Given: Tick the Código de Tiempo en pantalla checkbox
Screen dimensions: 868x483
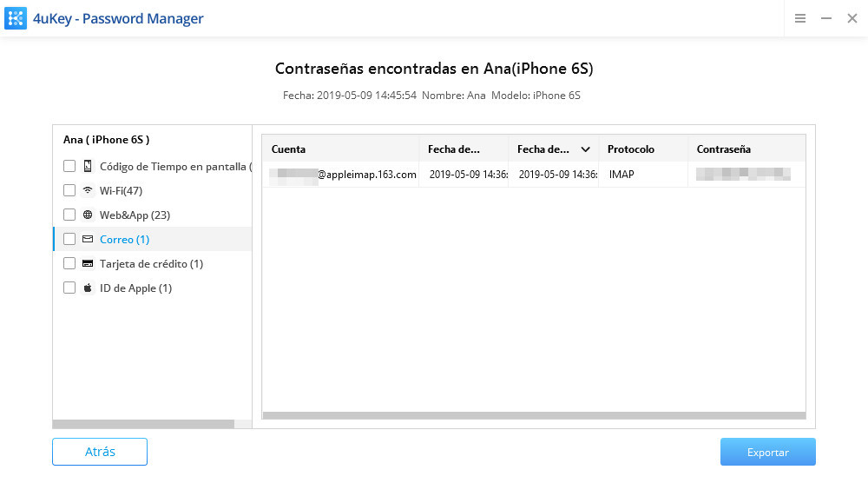Looking at the screenshot, I should coord(69,166).
